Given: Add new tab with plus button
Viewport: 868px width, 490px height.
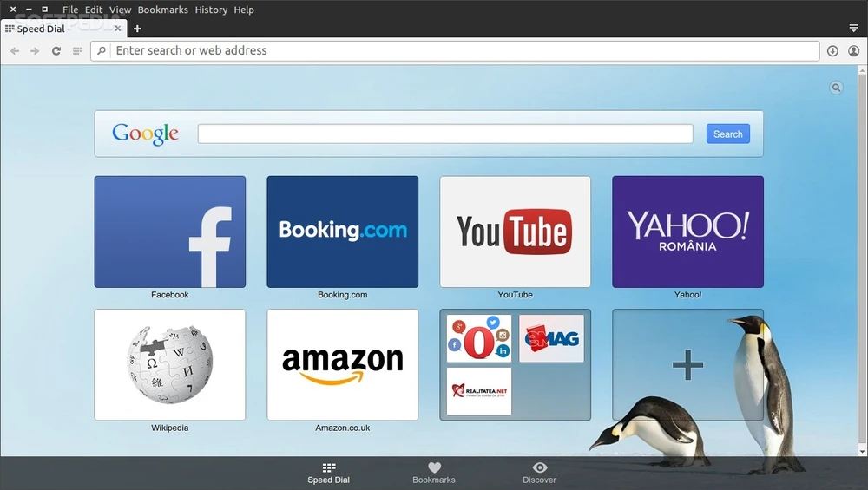Looking at the screenshot, I should [137, 29].
